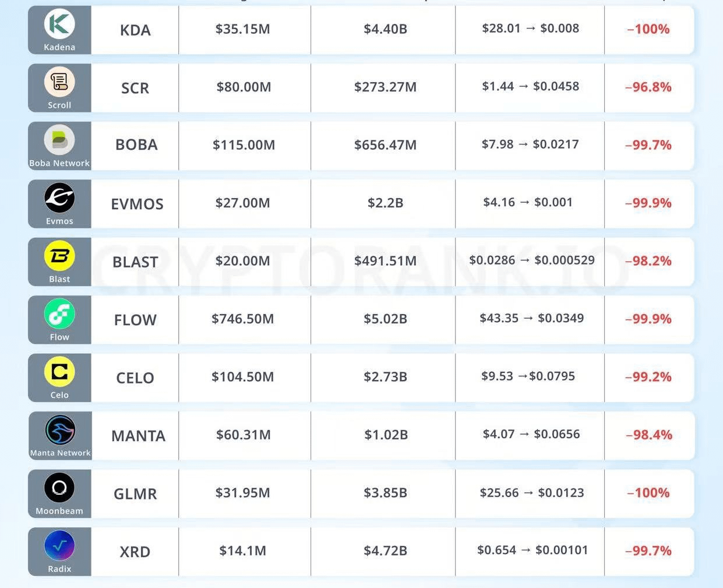Screen dimensions: 723x588
Task: Click BLAST's price change cell
Action: pos(531,260)
